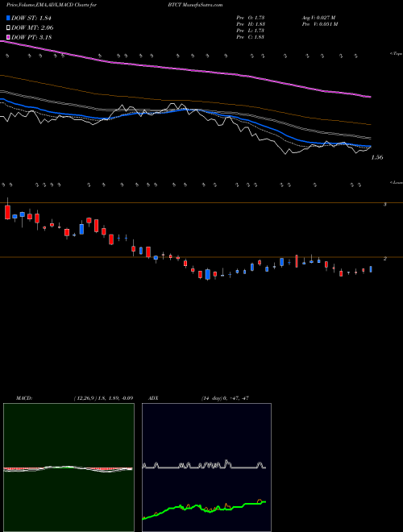
Task: Click the 'Prv O: 1.73' open value
Action: [x=251, y=18]
